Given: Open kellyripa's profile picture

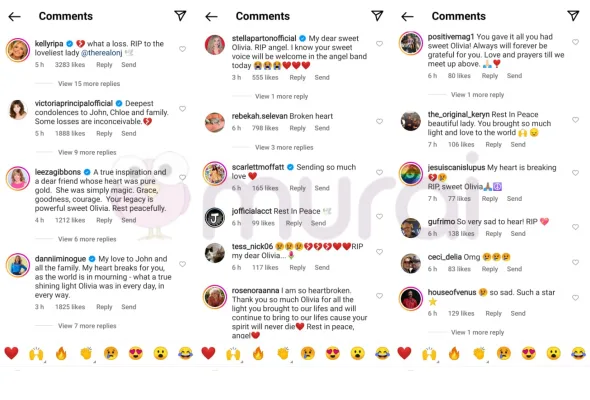Looking at the screenshot, I should pos(17,50).
